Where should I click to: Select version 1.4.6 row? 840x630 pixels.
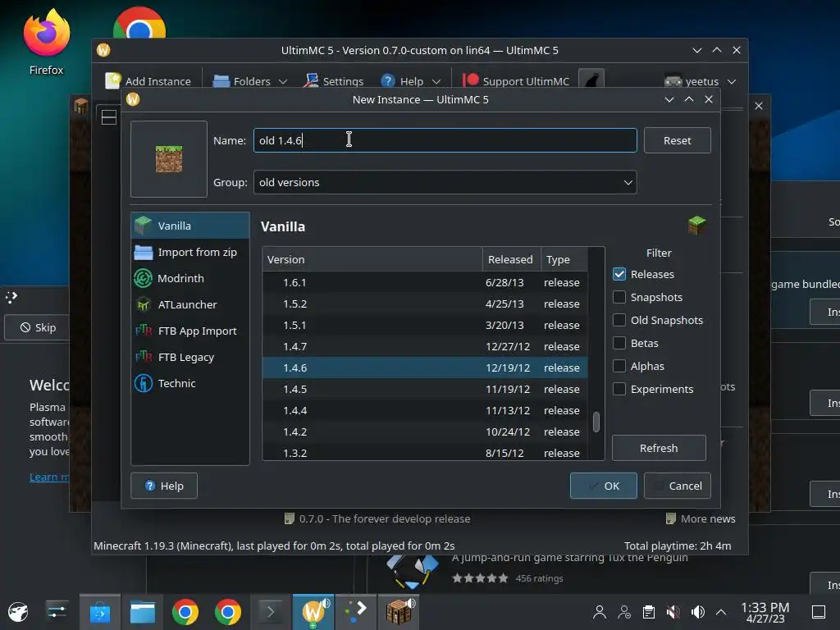click(x=425, y=368)
